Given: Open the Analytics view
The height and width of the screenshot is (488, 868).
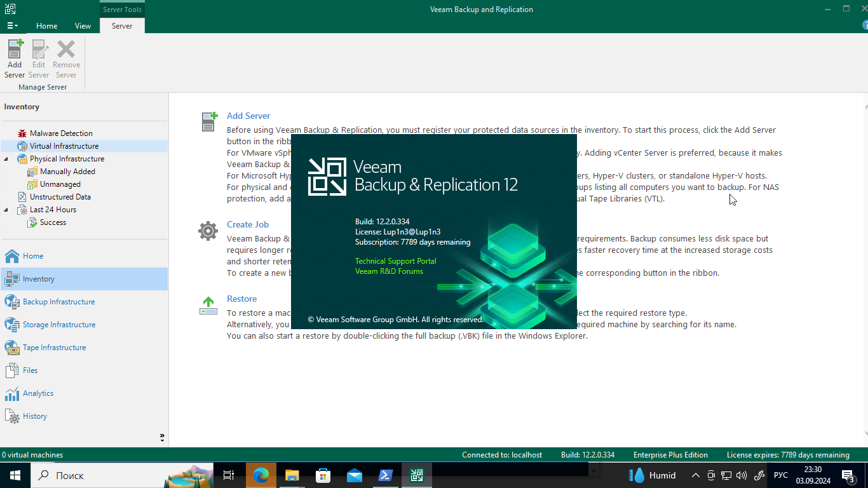Looking at the screenshot, I should click(x=38, y=393).
